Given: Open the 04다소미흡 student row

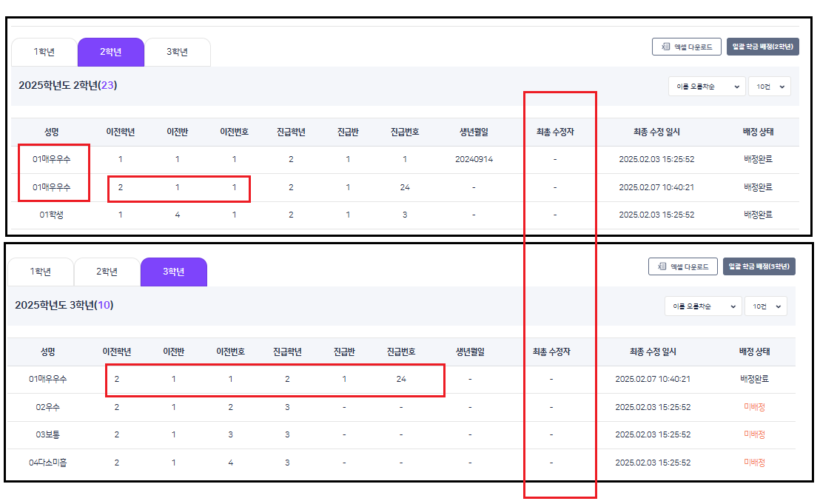Looking at the screenshot, I should (48, 463).
